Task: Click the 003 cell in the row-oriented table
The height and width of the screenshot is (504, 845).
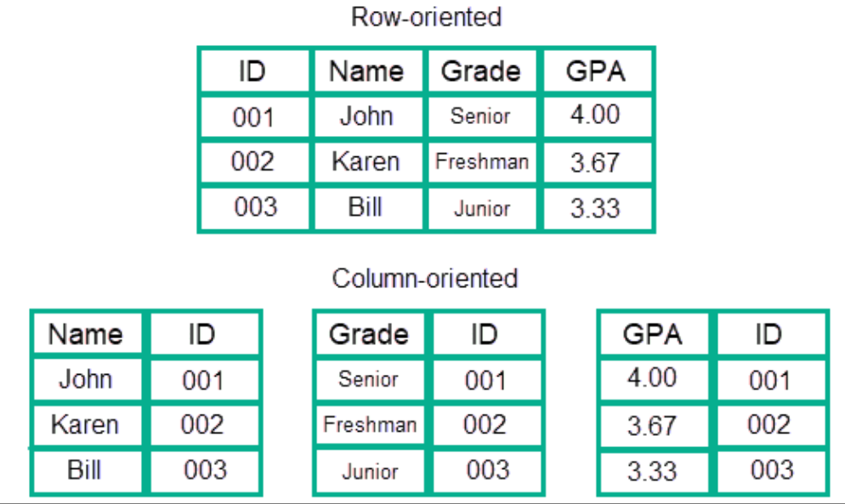Action: click(255, 207)
